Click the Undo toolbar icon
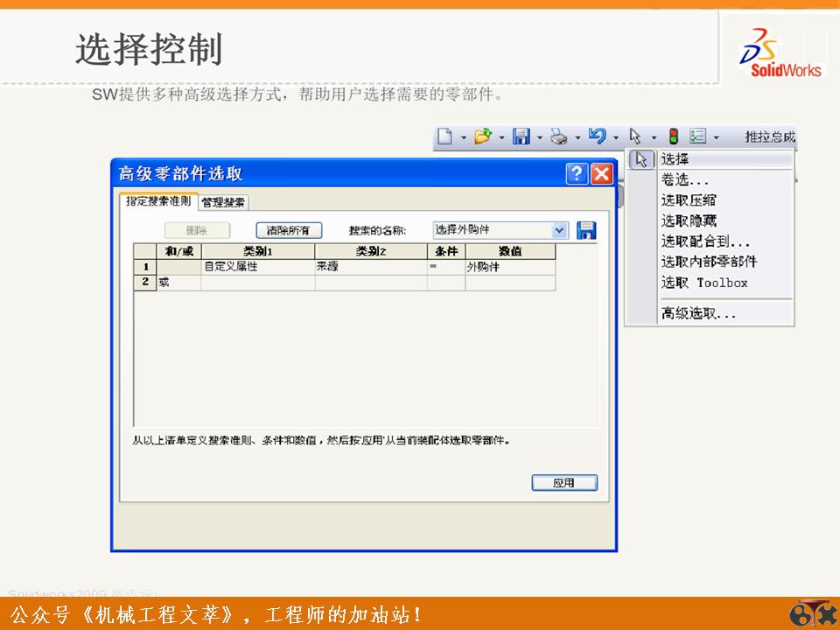840x630 pixels. [598, 136]
